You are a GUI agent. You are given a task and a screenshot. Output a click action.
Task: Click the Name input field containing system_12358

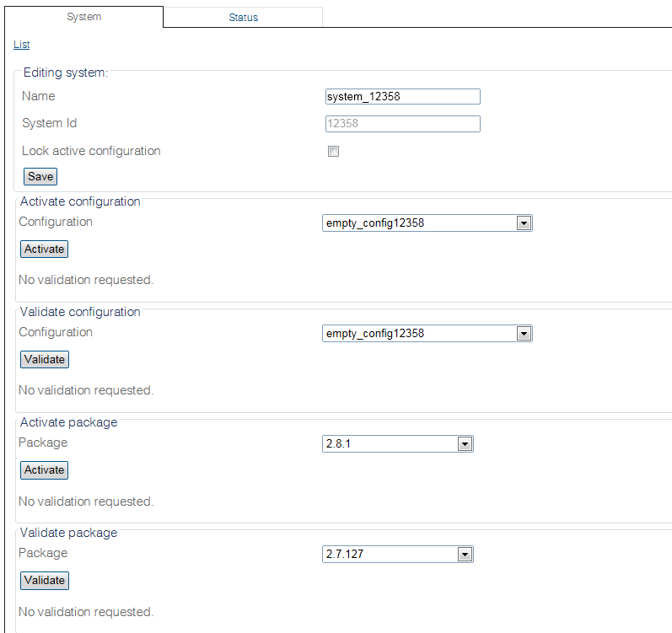point(402,97)
